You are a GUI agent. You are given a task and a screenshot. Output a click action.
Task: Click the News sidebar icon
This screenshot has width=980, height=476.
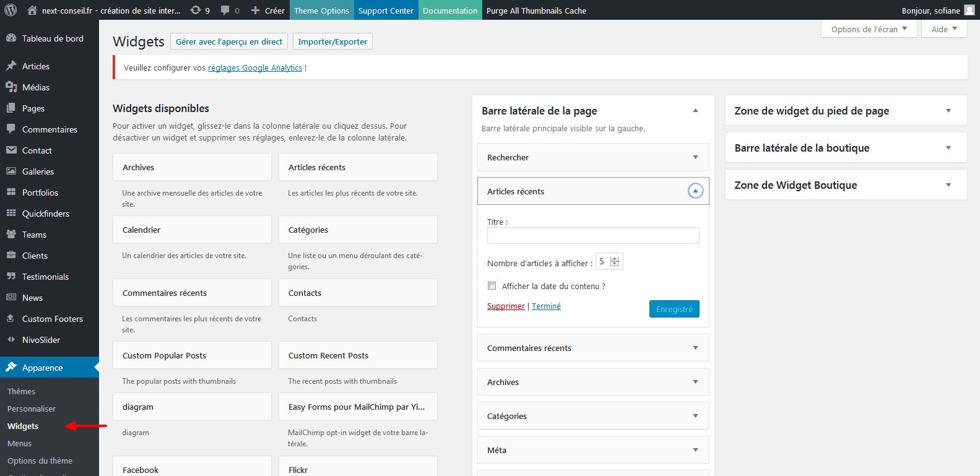tap(11, 297)
